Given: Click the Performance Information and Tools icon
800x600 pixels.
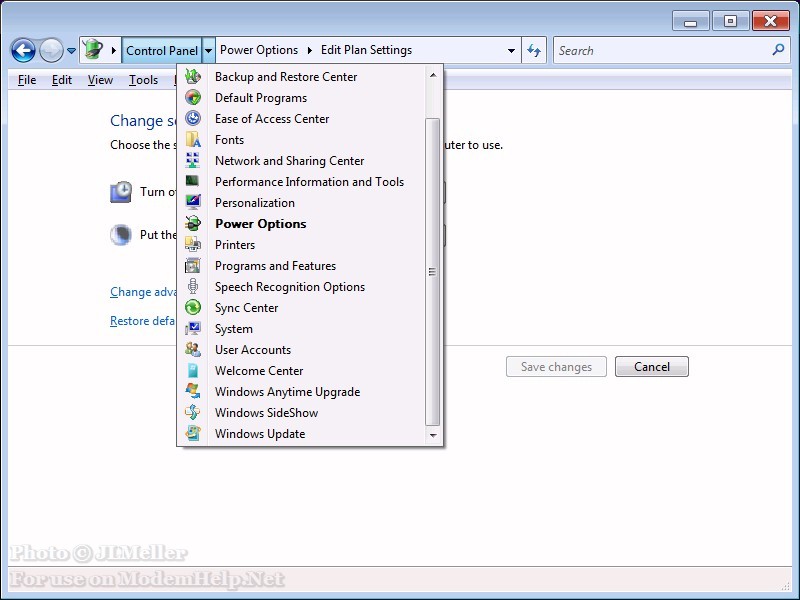Looking at the screenshot, I should coord(193,181).
